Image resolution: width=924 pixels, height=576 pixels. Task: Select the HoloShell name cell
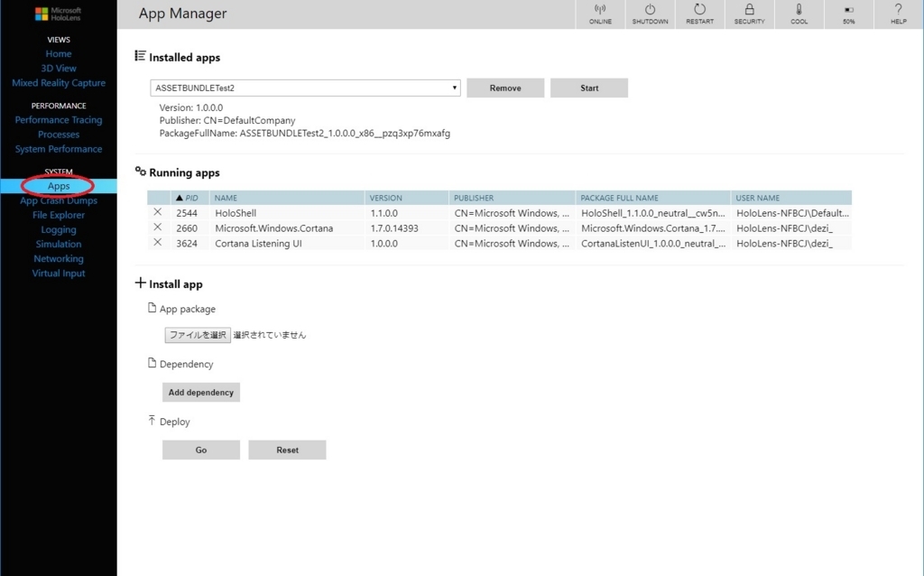[286, 213]
